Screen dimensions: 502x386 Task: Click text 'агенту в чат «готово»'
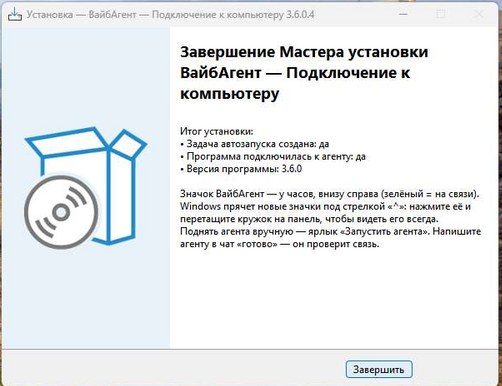[229, 244]
